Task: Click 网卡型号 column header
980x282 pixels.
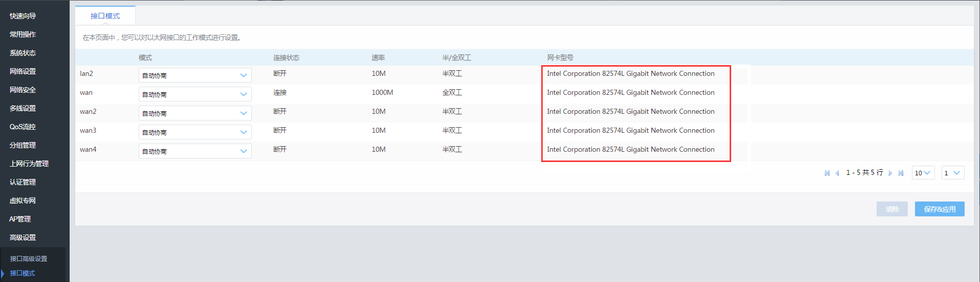Action: [x=560, y=57]
